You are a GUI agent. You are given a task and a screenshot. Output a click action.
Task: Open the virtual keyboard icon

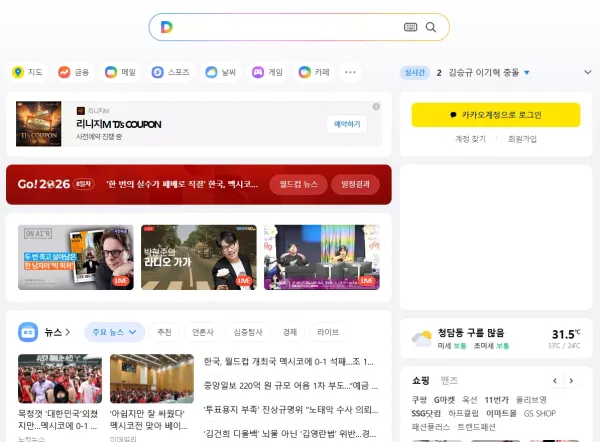pos(410,27)
